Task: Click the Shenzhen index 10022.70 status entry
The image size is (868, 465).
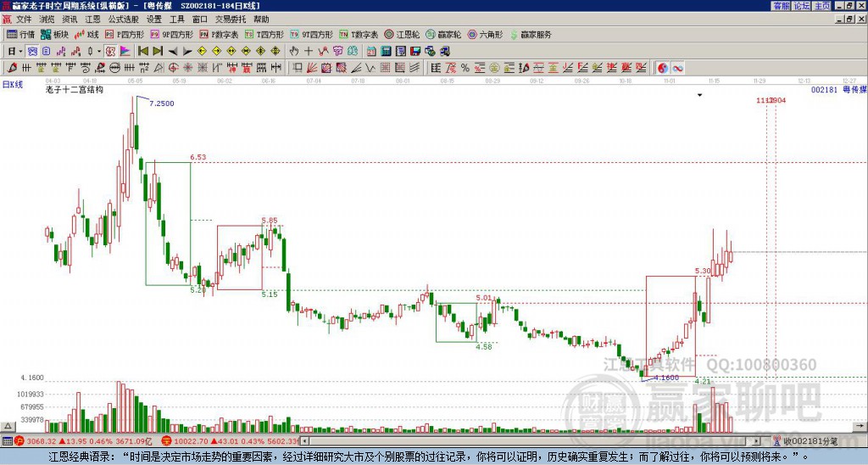Action: 230,441
